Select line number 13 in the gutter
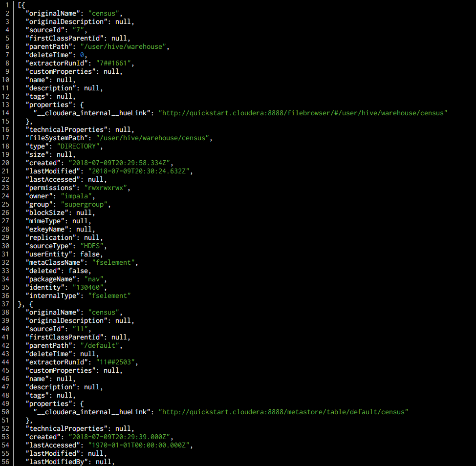This screenshot has width=476, height=466. (x=5, y=105)
